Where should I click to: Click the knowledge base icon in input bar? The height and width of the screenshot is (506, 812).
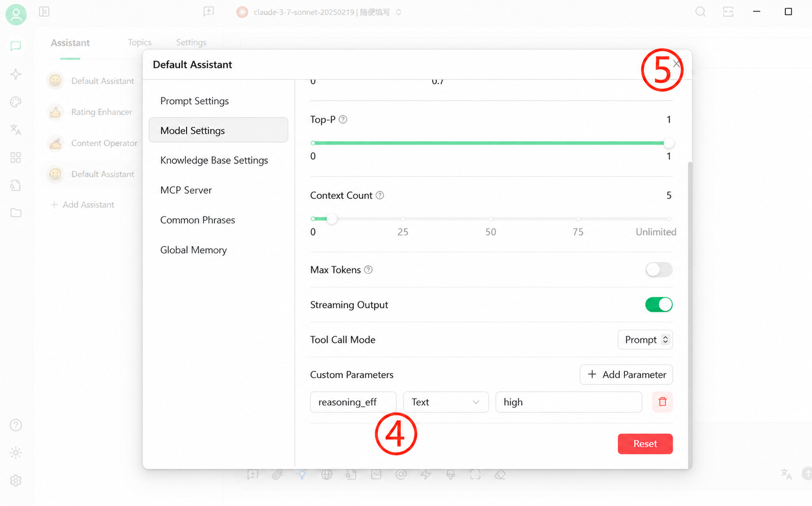tap(351, 475)
